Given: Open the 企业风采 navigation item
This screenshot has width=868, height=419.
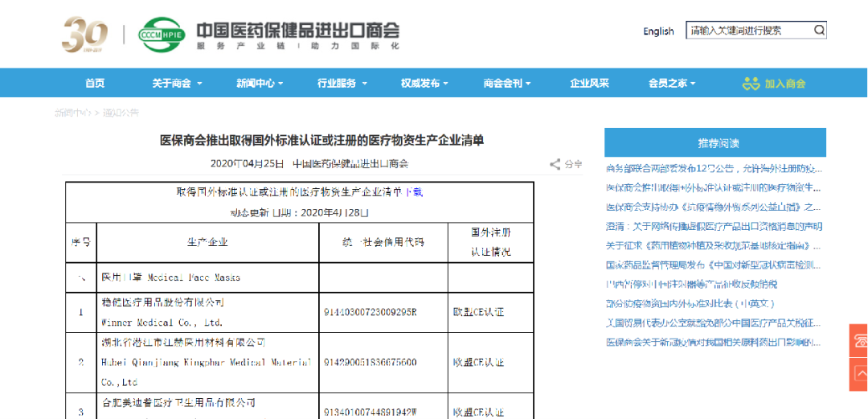Looking at the screenshot, I should point(590,83).
